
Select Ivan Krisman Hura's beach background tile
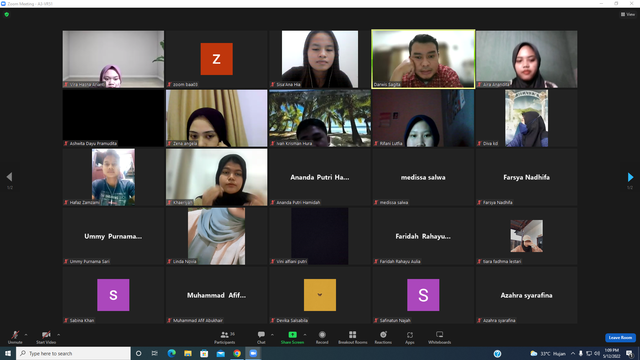pos(320,118)
